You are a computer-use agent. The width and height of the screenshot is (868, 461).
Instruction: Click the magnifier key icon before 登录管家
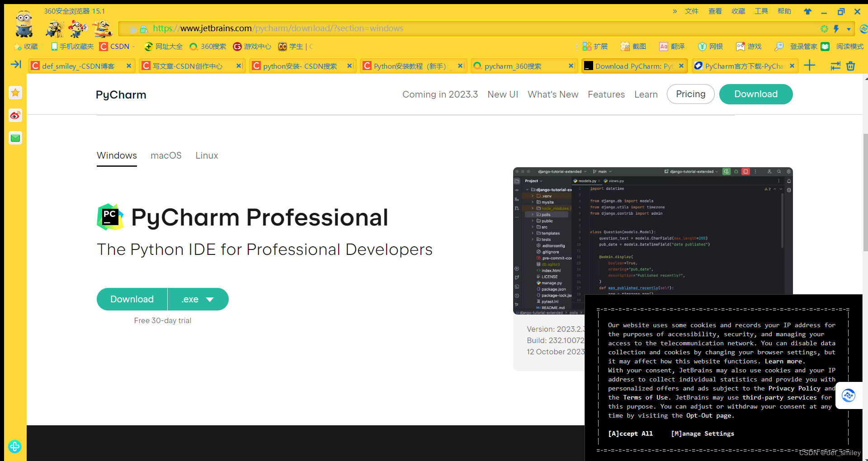[x=779, y=47]
